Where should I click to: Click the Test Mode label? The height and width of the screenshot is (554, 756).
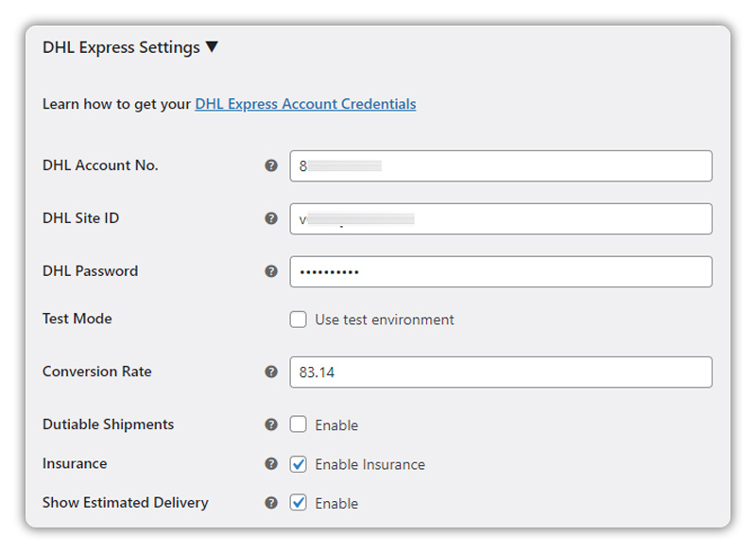coord(77,319)
